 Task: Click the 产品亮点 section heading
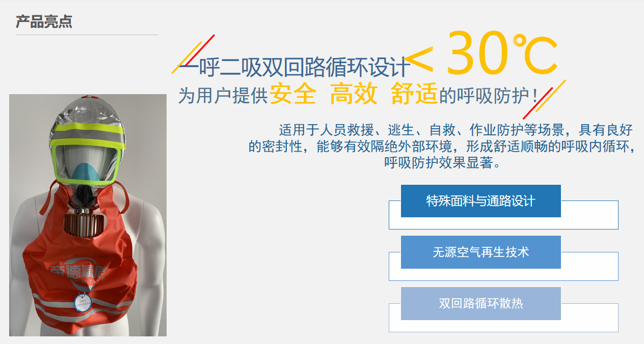(x=44, y=21)
